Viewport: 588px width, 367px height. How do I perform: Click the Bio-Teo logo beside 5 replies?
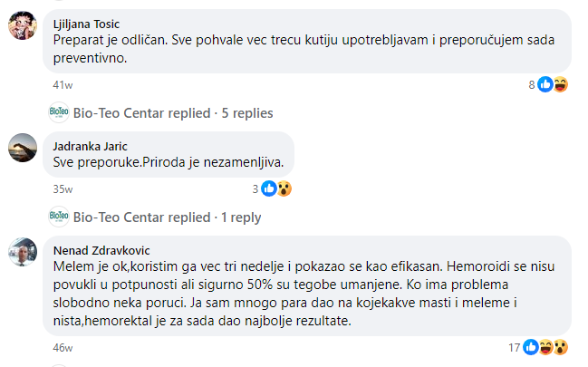(x=59, y=113)
